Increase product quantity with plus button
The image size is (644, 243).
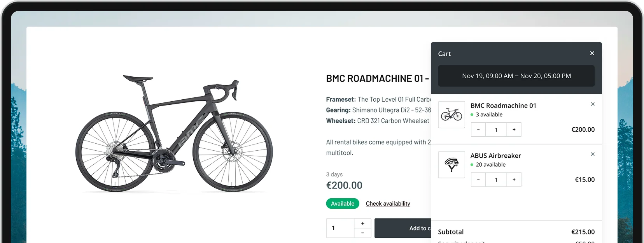click(362, 223)
